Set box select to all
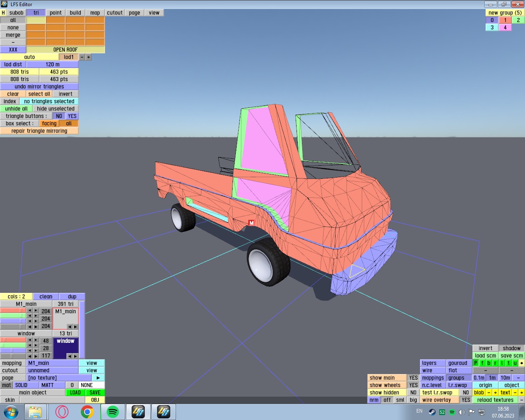This screenshot has height=420, width=525. point(69,123)
